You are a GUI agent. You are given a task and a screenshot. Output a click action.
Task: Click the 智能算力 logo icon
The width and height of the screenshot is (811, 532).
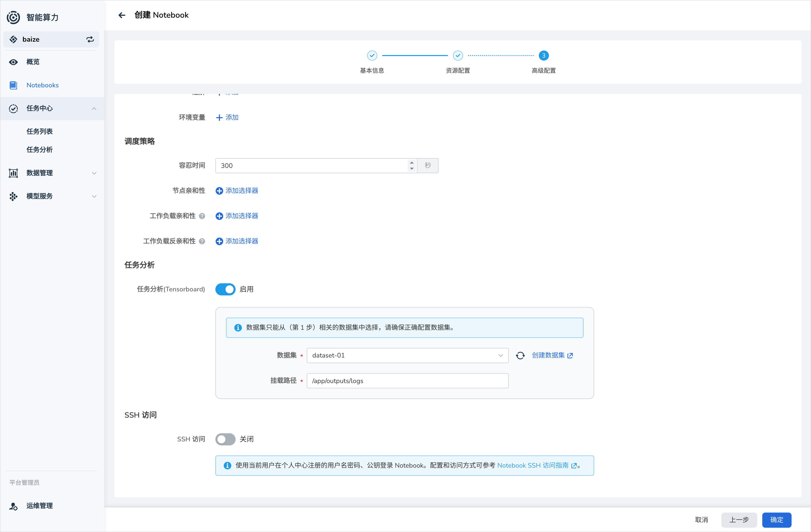[x=13, y=17]
